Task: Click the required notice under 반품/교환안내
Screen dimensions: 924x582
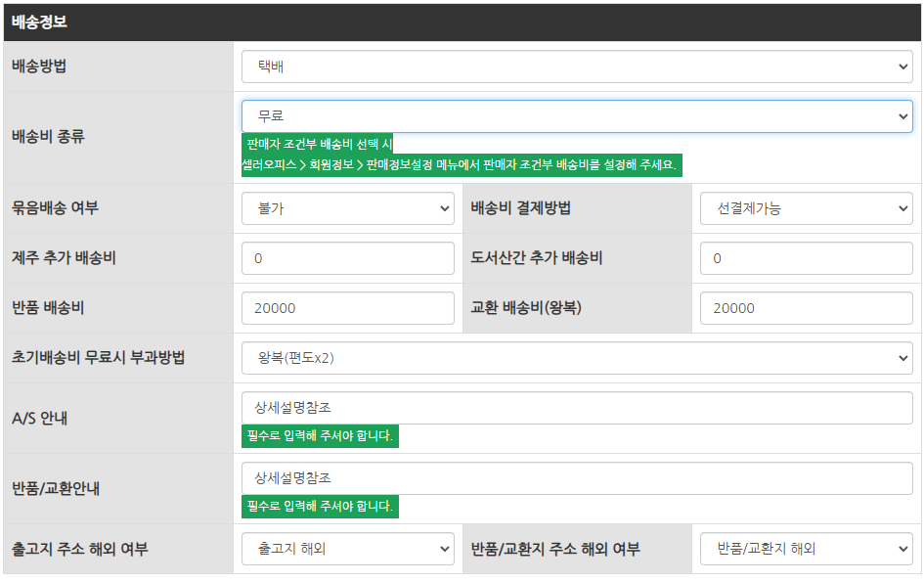Action: pos(320,507)
